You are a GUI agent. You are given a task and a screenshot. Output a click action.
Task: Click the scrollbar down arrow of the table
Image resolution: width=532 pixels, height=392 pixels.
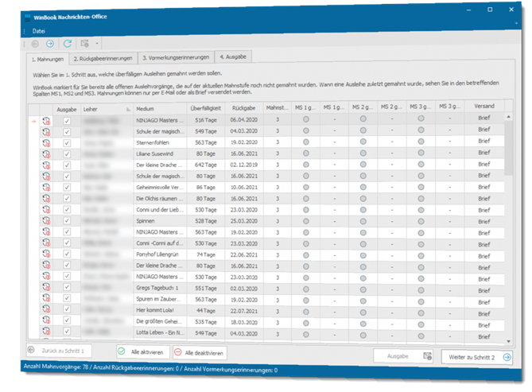click(x=508, y=341)
